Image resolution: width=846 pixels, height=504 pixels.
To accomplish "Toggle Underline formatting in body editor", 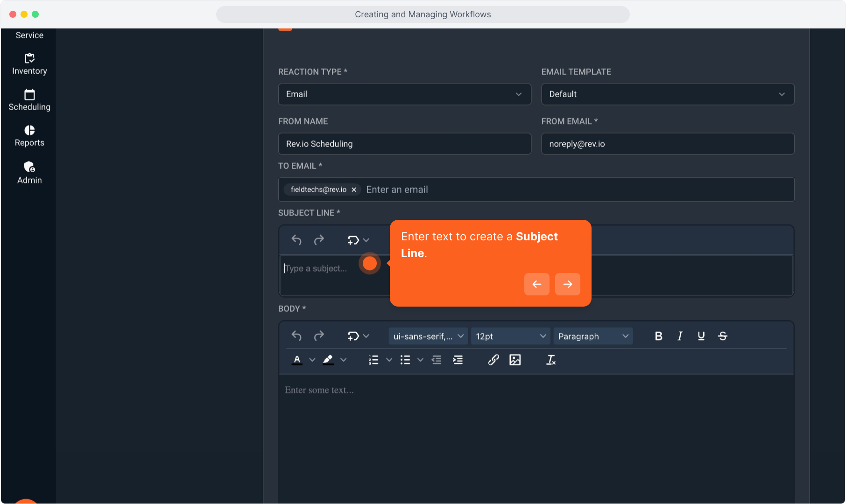I will (x=701, y=336).
